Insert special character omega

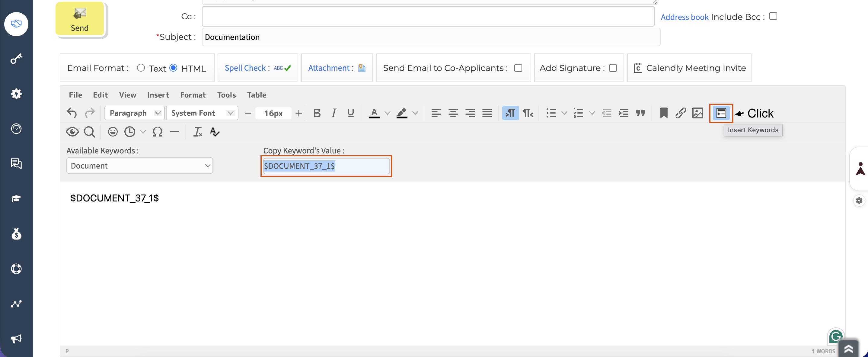coord(157,132)
